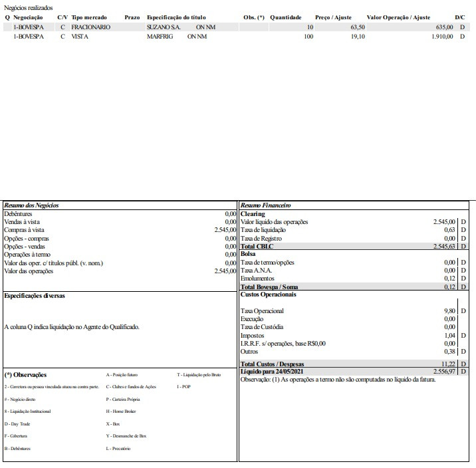Click the Tipo mercado column header
Viewport: 476px width, 468px height.
point(89,17)
